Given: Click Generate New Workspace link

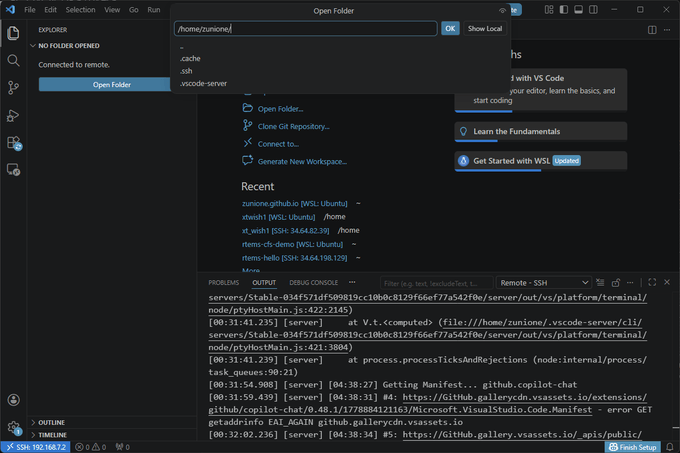Looking at the screenshot, I should point(302,162).
